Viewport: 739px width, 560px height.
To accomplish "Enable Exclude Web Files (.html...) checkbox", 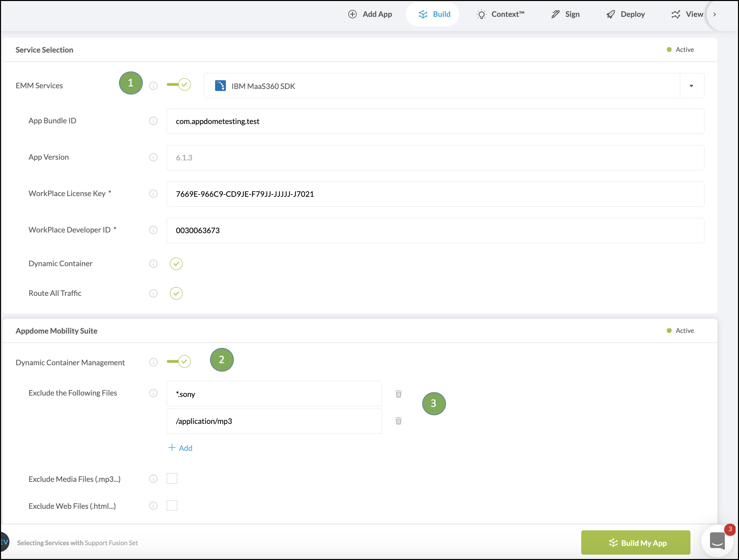I will [x=172, y=505].
